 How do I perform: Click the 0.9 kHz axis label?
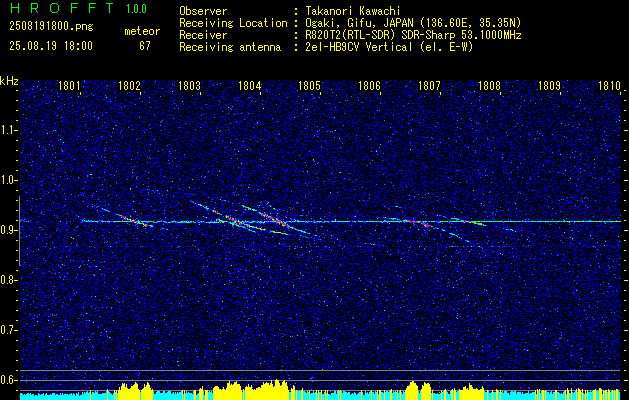tap(8, 230)
